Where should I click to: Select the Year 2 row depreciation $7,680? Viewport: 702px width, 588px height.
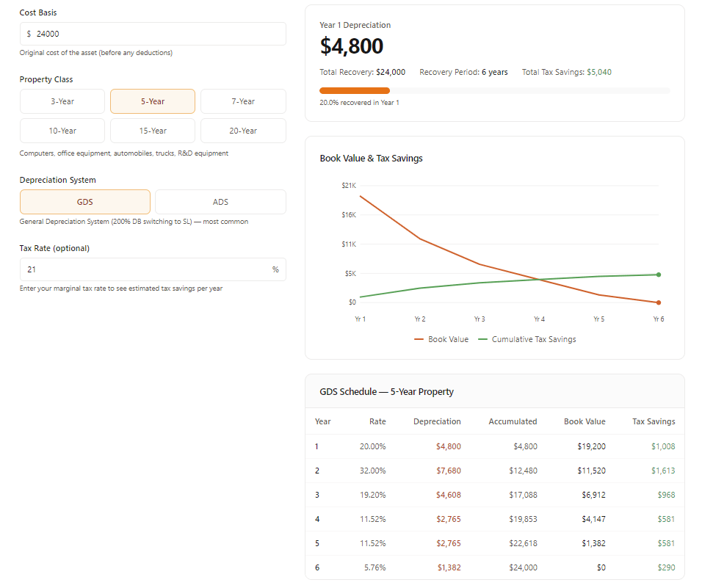pos(448,471)
